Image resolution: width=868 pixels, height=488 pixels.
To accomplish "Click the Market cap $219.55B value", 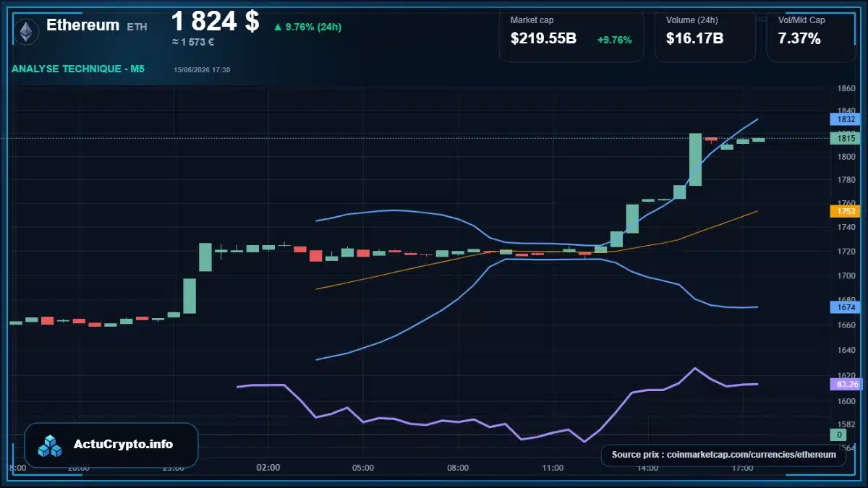I will (543, 39).
